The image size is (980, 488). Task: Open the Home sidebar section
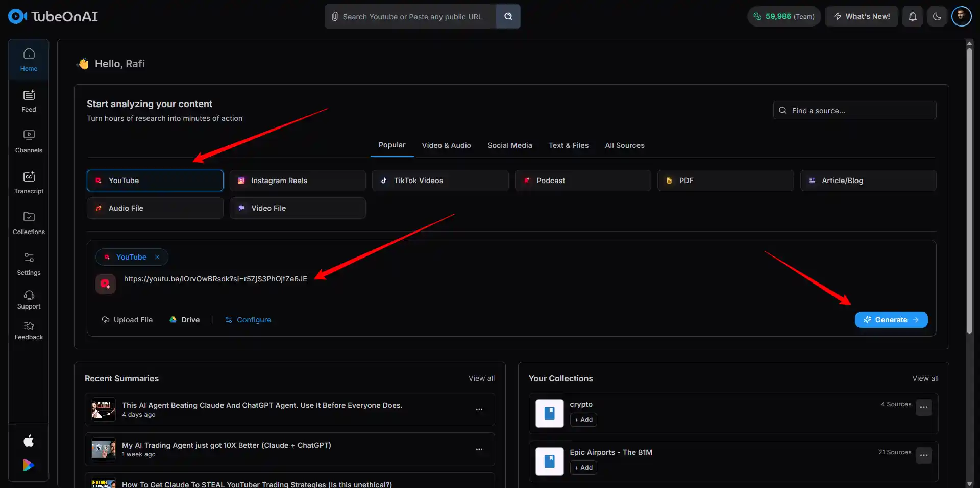(x=29, y=60)
